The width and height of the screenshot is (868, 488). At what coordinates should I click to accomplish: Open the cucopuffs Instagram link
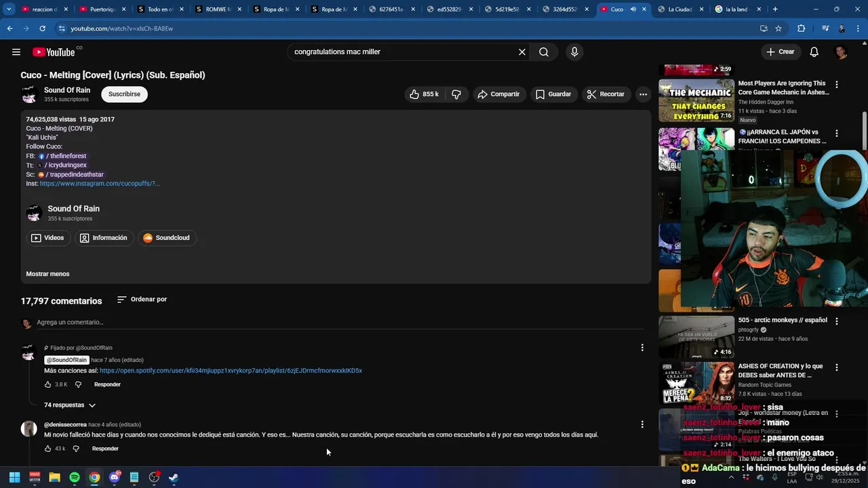click(100, 184)
